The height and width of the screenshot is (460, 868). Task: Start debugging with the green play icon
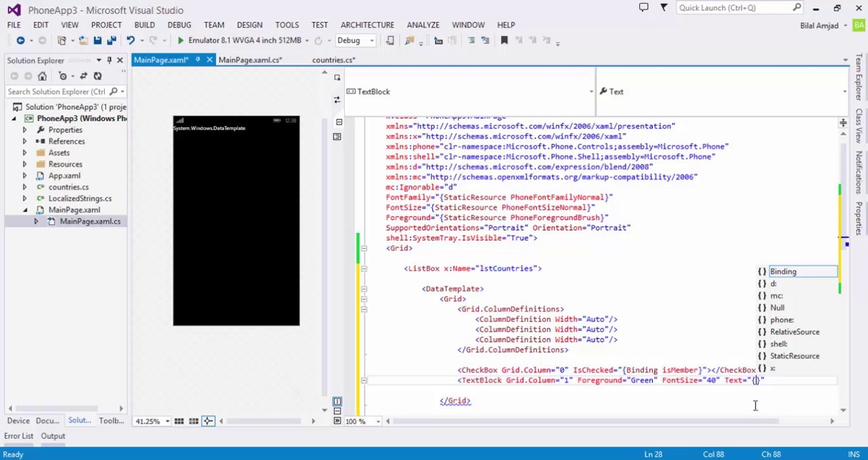coord(181,40)
